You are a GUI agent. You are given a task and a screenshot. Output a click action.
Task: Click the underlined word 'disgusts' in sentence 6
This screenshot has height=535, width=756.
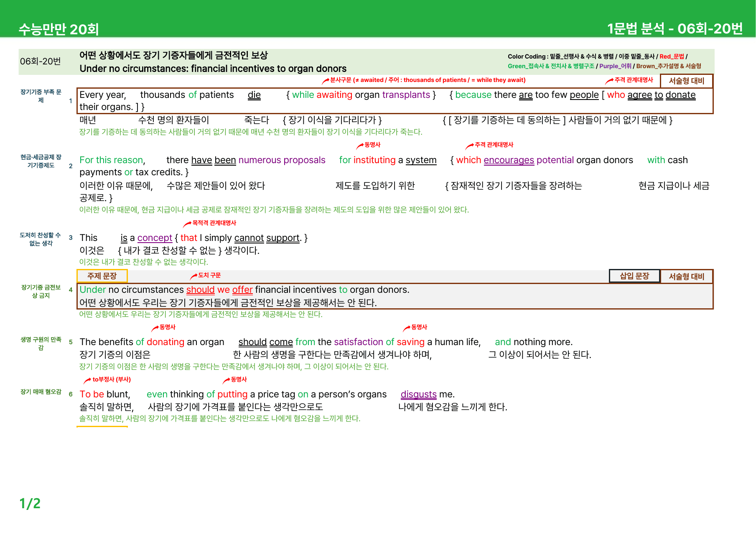418,394
